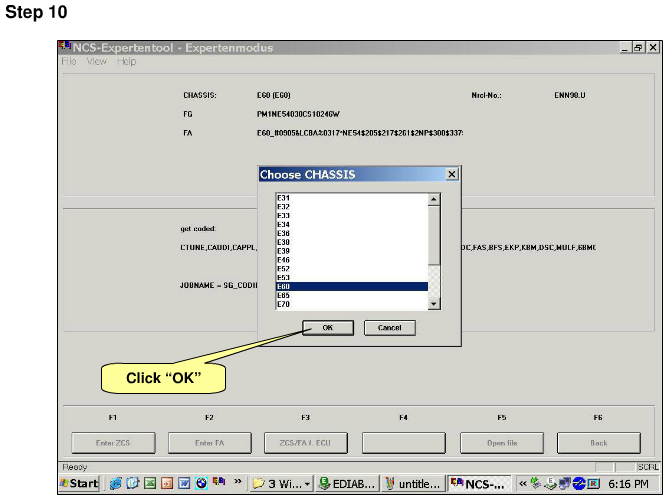Click Cancel in the Choose CHASSIS dialog
The width and height of the screenshot is (664, 496).
(390, 327)
